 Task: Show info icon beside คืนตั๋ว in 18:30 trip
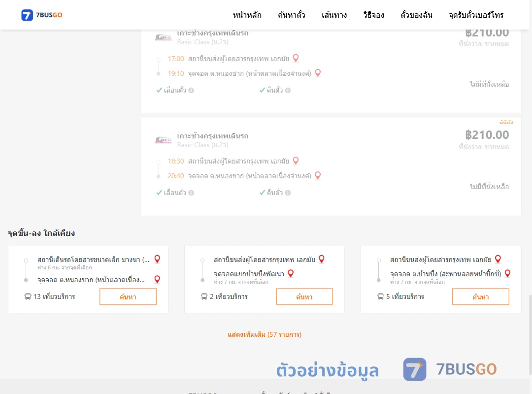pyautogui.click(x=288, y=193)
